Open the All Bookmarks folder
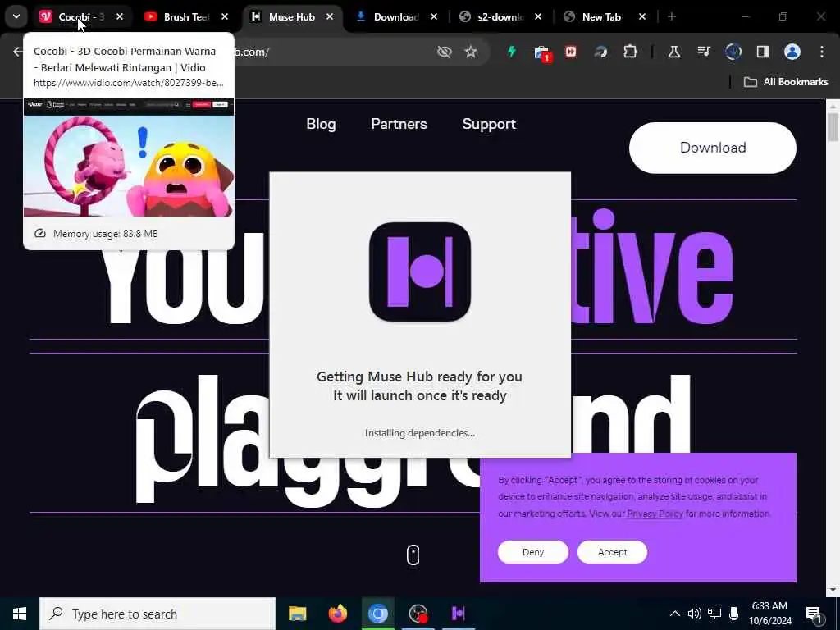The image size is (840, 630). point(786,82)
